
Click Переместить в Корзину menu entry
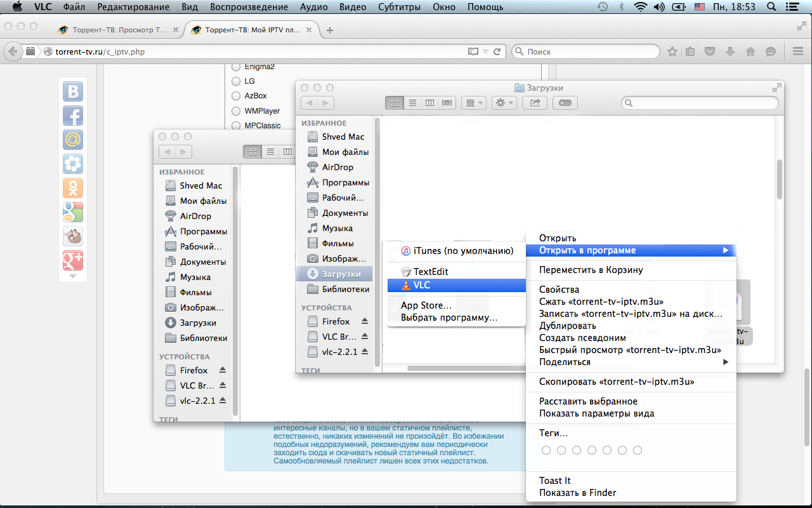tap(632, 270)
